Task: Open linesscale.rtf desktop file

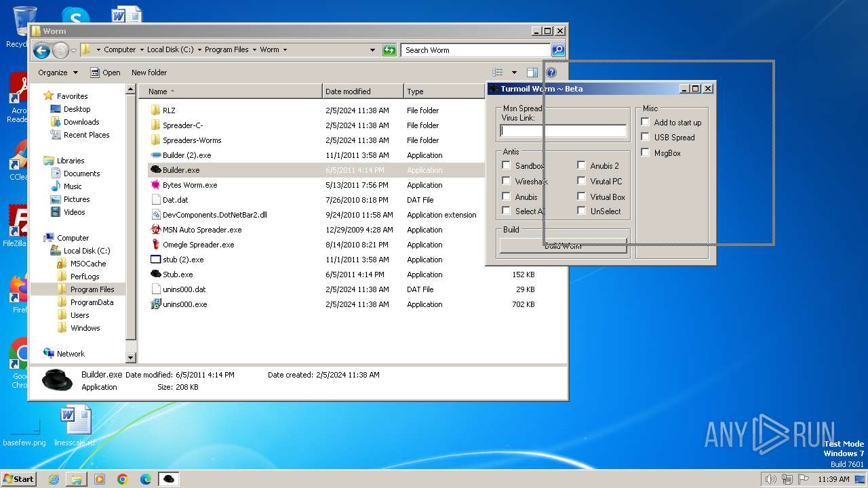Action: pyautogui.click(x=76, y=427)
